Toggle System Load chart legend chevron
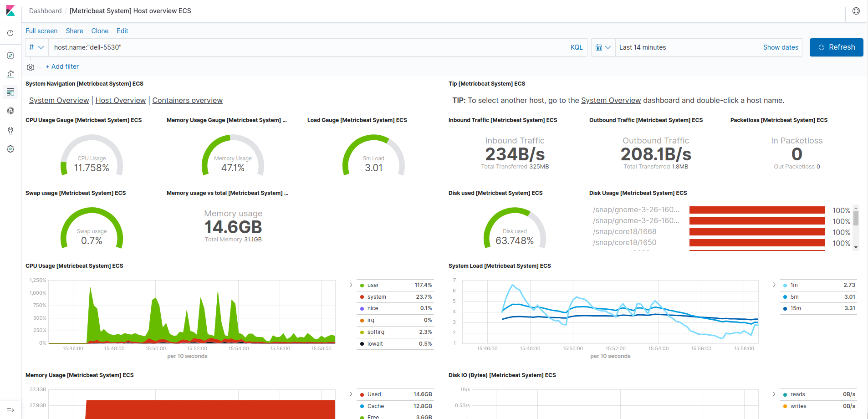This screenshot has width=868, height=419. 774,285
